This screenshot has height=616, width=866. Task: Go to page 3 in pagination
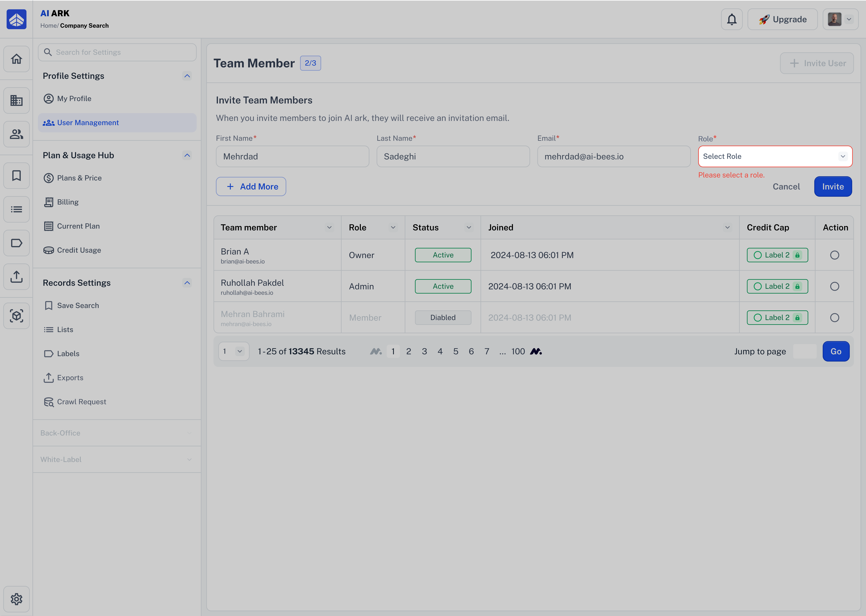pos(424,352)
